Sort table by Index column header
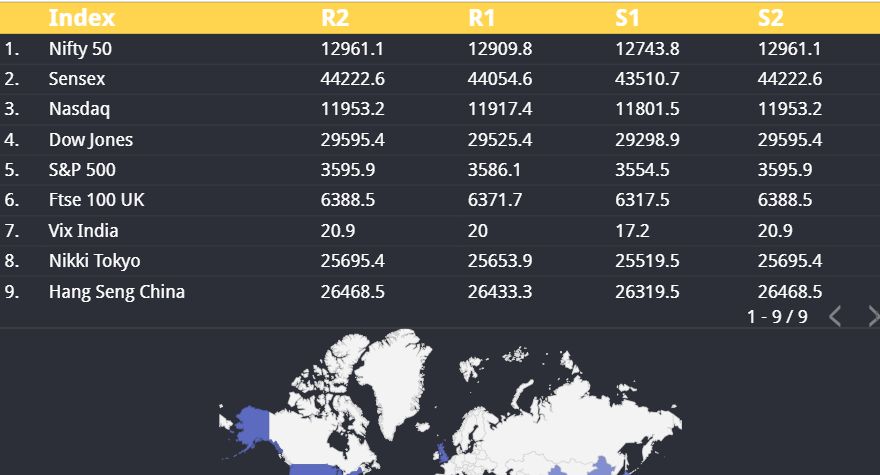This screenshot has width=880, height=475. (82, 18)
